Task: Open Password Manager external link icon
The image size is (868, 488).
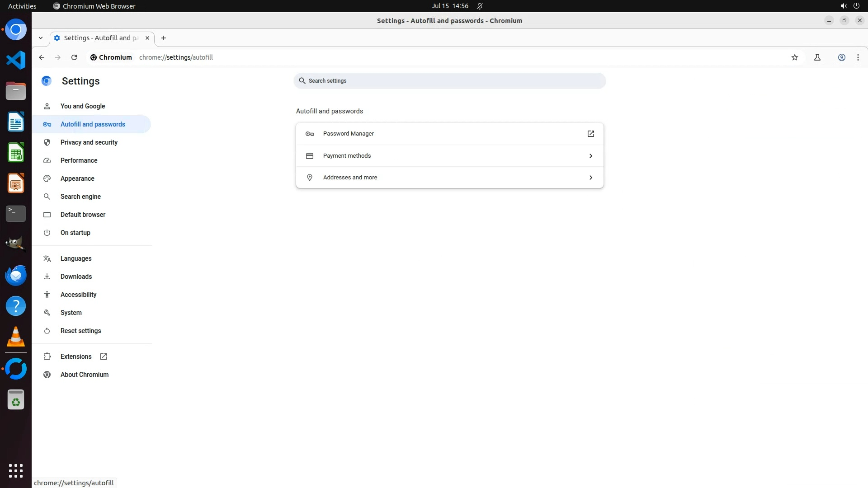Action: pos(590,134)
